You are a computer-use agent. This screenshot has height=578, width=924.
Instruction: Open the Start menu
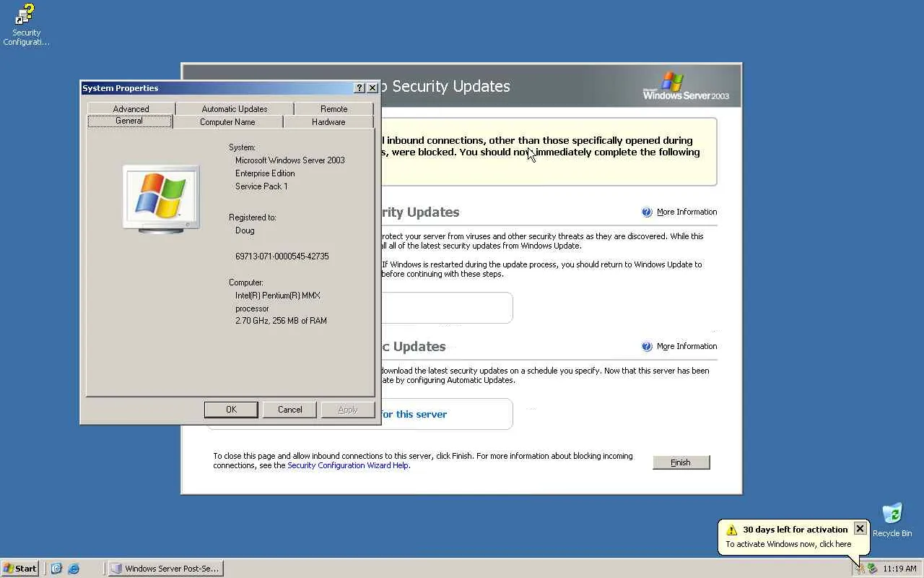(x=20, y=569)
